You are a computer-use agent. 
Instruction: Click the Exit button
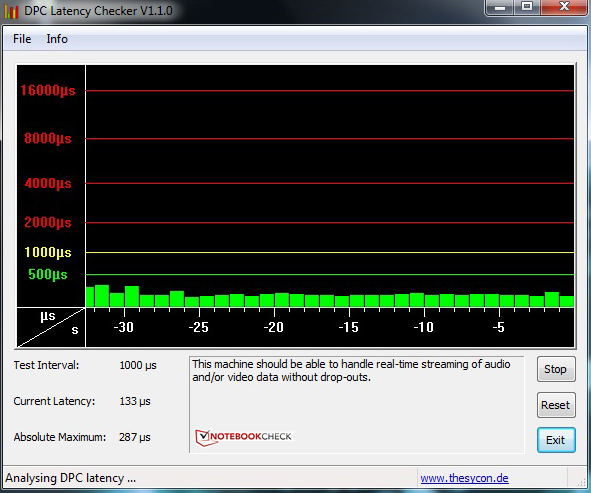click(x=556, y=440)
